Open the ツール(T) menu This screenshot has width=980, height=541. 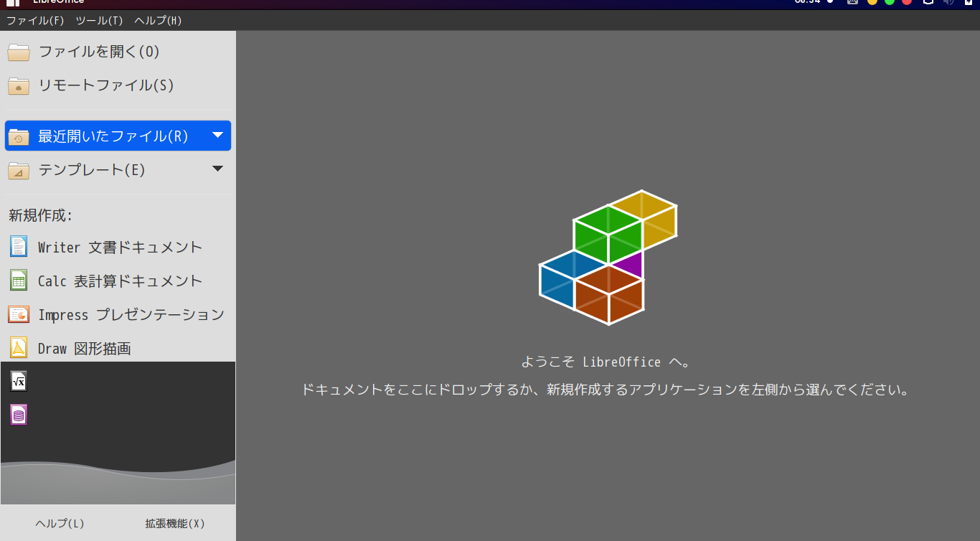99,21
